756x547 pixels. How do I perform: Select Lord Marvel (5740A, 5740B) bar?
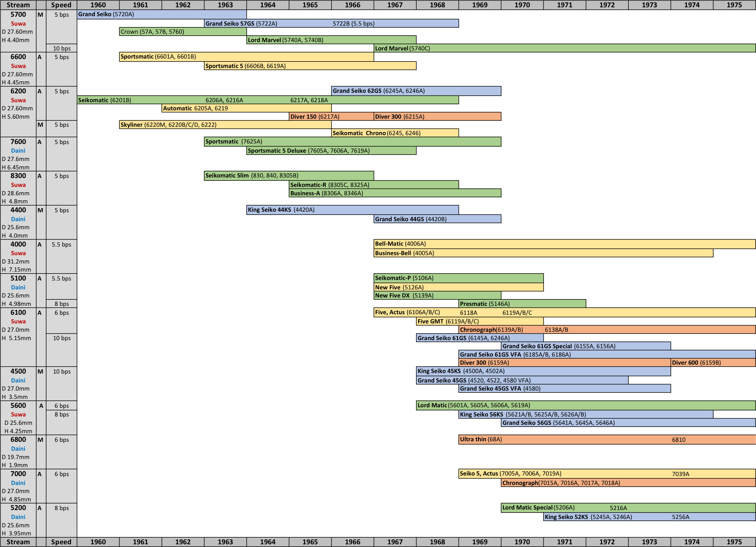pos(331,40)
